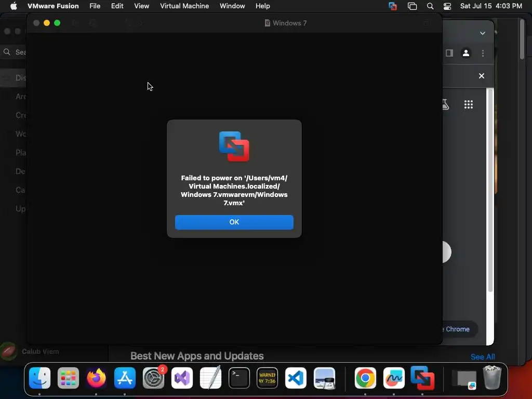
Task: Open minimized window thumbnail in Dock
Action: point(465,379)
